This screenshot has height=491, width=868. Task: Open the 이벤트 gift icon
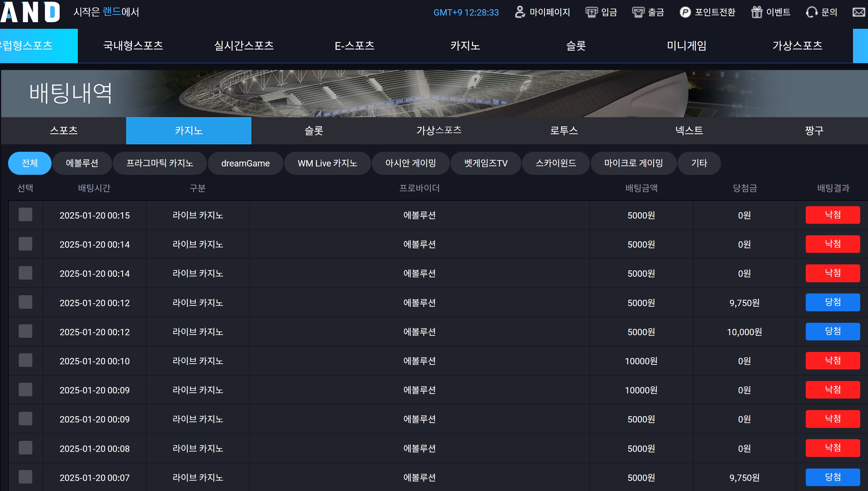click(757, 12)
